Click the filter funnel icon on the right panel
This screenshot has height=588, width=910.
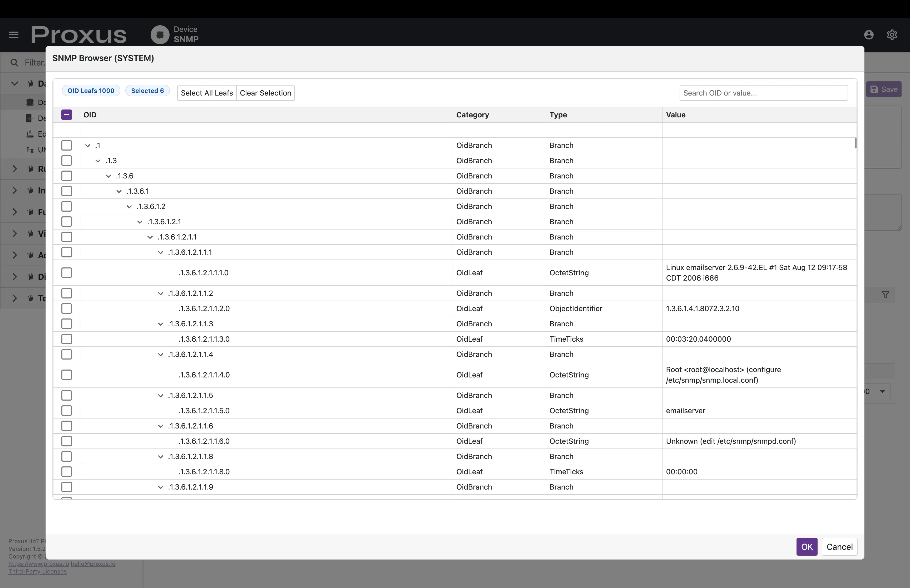886,294
